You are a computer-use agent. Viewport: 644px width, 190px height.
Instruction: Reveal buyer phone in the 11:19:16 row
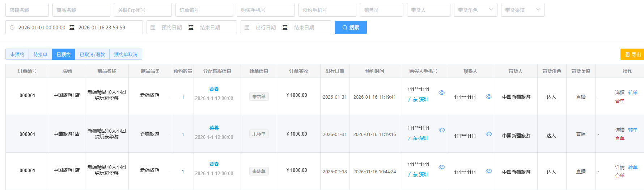click(x=442, y=130)
